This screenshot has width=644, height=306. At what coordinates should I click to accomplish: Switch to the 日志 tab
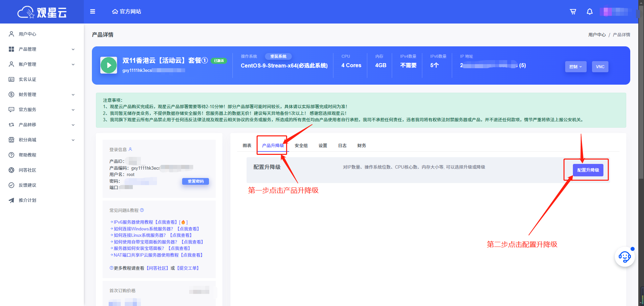coord(342,145)
